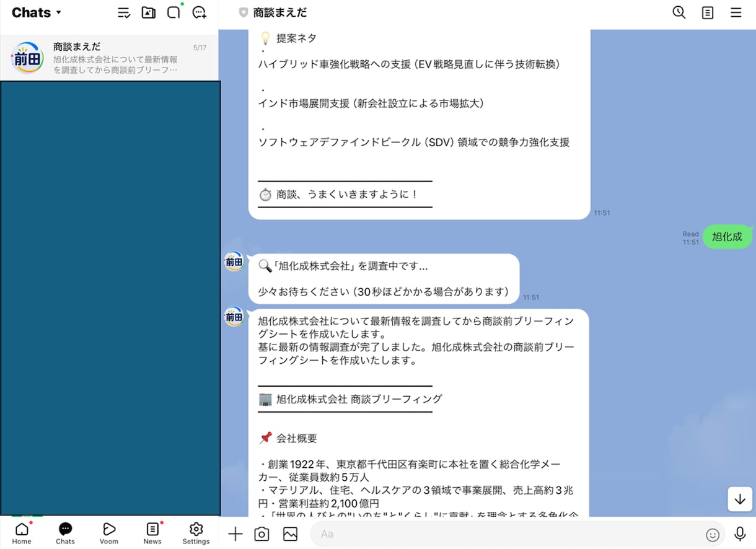This screenshot has height=549, width=756.
Task: Click the 旭化成株式会社 商談ブリーフィング heading
Action: [x=359, y=399]
